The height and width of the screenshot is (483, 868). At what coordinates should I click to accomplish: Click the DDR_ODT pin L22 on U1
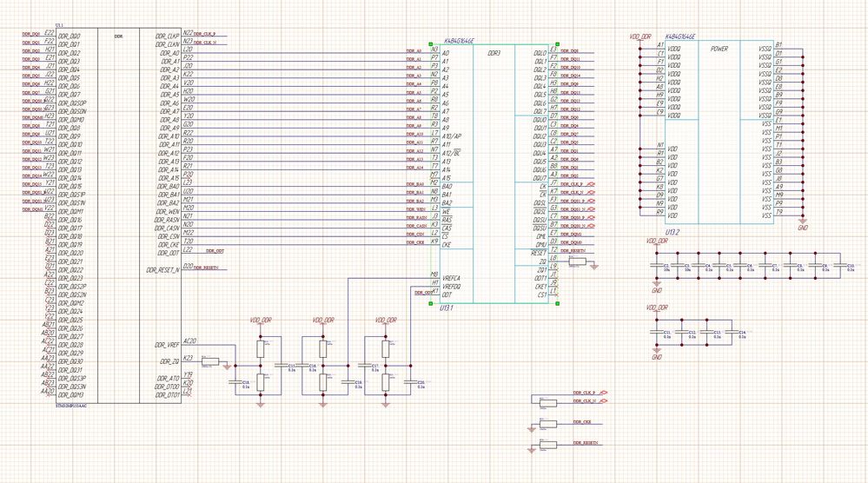[189, 249]
